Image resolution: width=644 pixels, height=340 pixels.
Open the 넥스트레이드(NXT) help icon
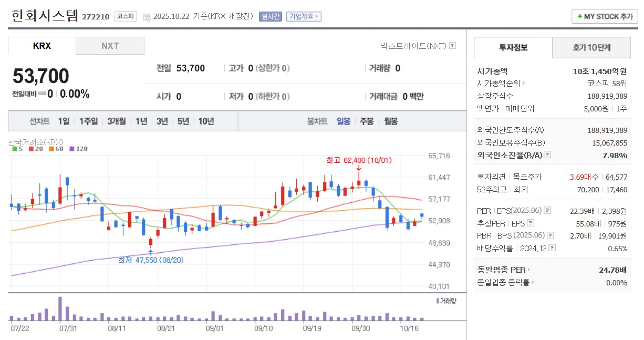(x=453, y=46)
